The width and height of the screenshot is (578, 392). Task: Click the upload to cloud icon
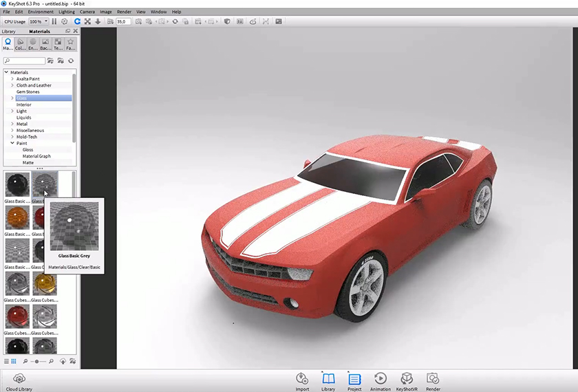pyautogui.click(x=63, y=361)
